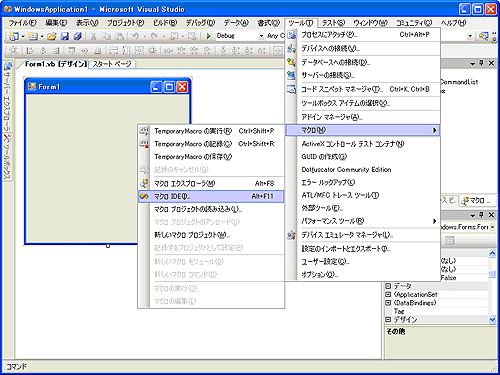Image resolution: width=500 pixels, height=375 pixels.
Task: Click the TemporaryMacro の実行 icon
Action: coord(144,131)
